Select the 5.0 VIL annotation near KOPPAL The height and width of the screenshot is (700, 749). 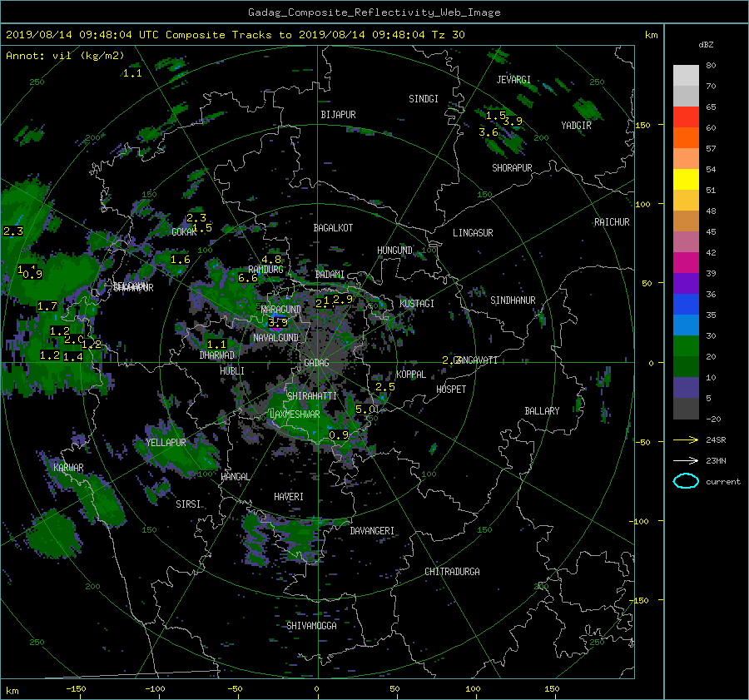[365, 410]
